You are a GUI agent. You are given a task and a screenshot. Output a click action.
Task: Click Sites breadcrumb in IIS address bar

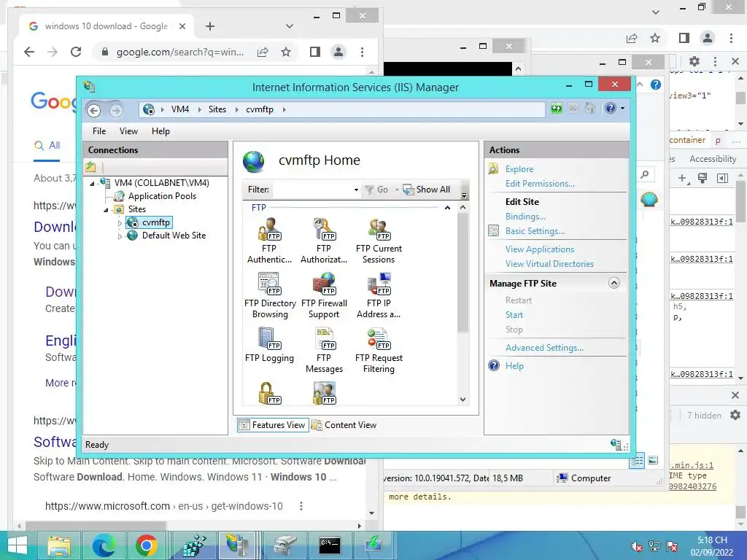(x=217, y=109)
